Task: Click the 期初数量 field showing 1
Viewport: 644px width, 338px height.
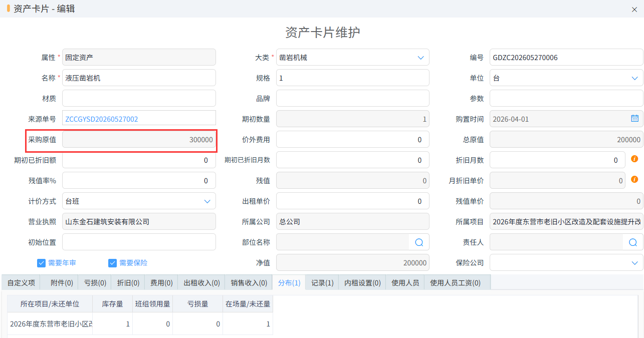Action: (x=353, y=119)
